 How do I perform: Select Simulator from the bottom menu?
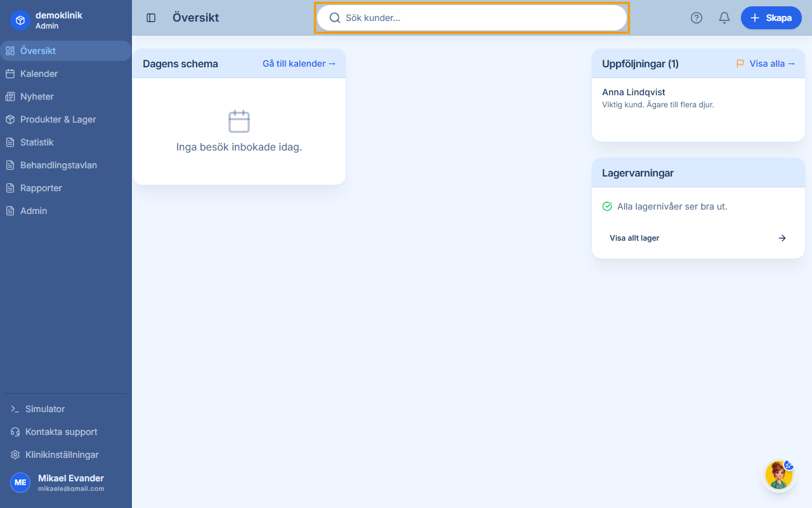44,409
